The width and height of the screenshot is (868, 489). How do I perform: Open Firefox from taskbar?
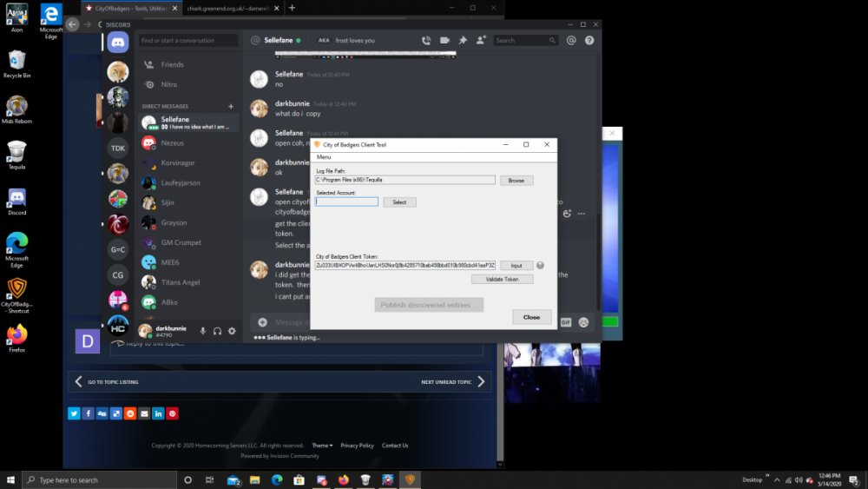[x=344, y=480]
